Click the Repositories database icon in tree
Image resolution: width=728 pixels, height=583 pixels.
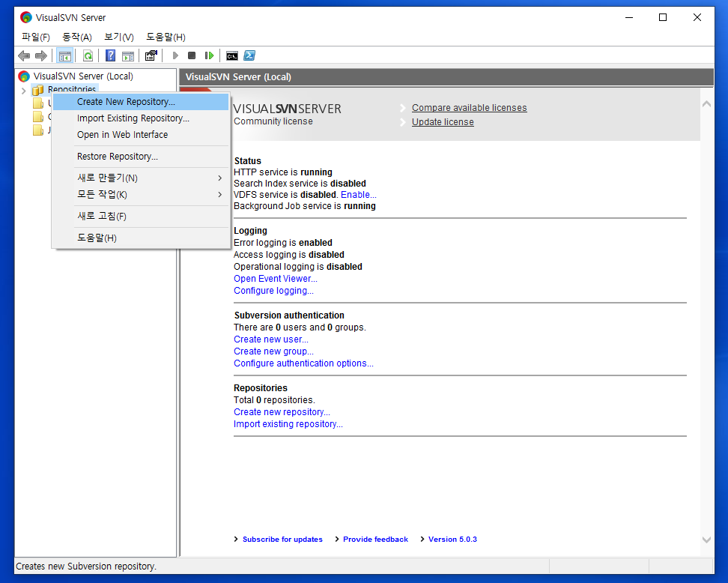pyautogui.click(x=38, y=89)
